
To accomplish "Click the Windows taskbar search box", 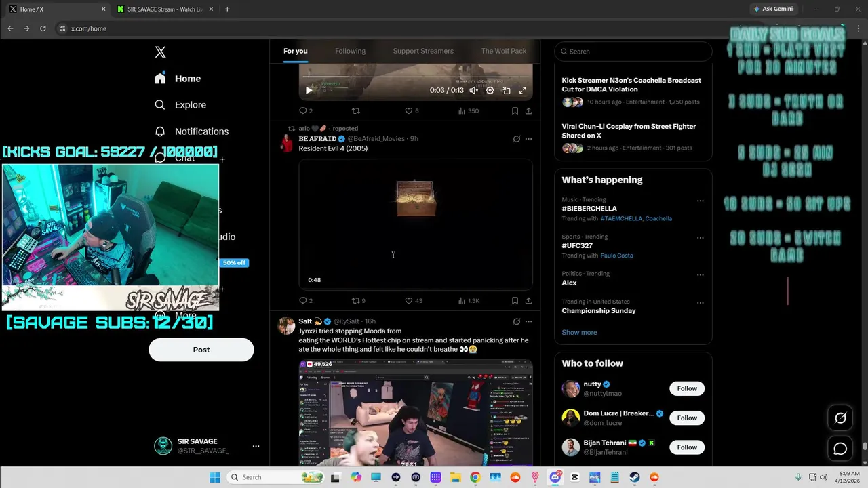I will [x=275, y=477].
